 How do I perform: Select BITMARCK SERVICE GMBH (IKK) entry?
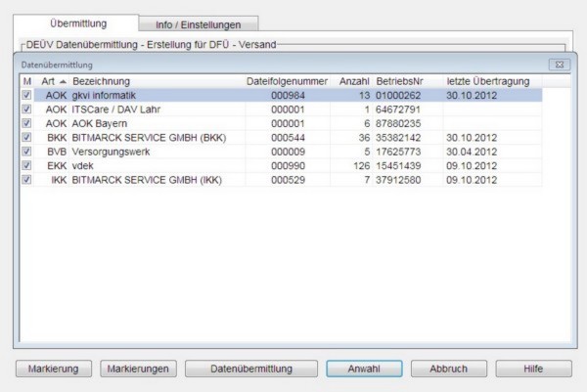(x=281, y=180)
